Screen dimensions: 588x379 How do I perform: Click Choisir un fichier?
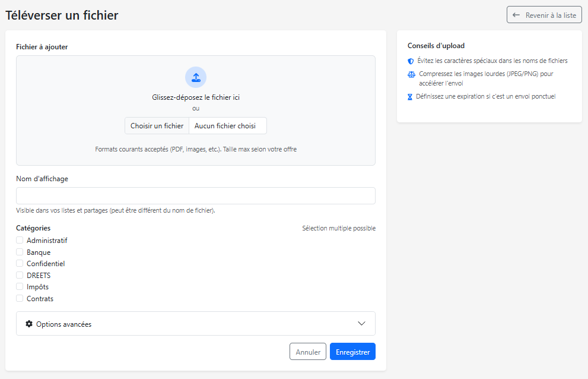pyautogui.click(x=156, y=125)
